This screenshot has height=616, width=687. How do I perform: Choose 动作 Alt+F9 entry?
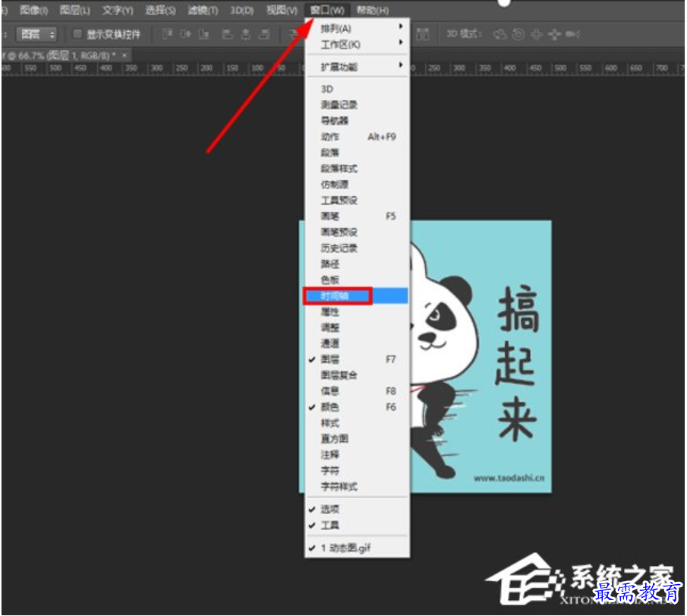coord(357,137)
